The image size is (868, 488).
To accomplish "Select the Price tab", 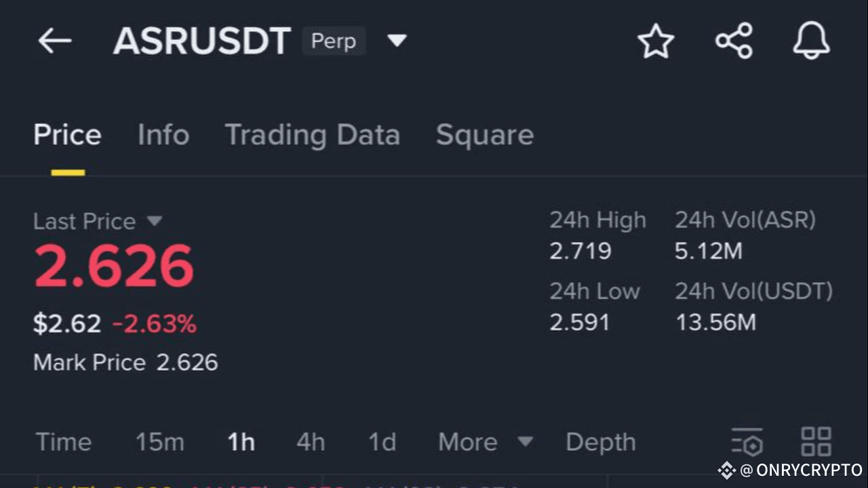I will [x=67, y=135].
